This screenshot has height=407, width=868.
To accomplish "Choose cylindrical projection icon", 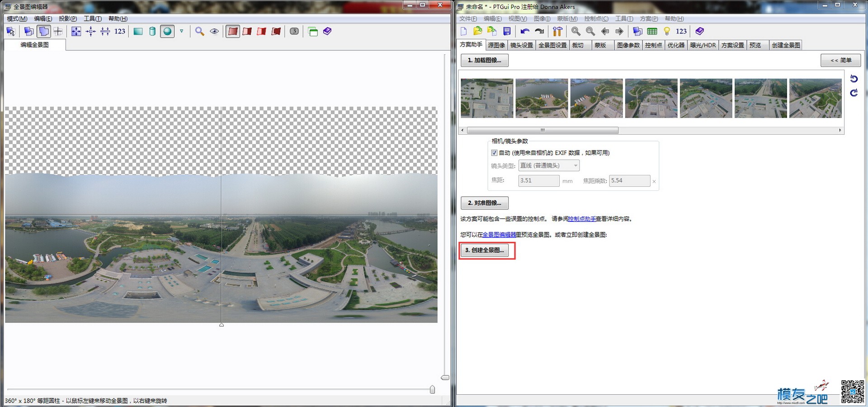I will coord(152,31).
